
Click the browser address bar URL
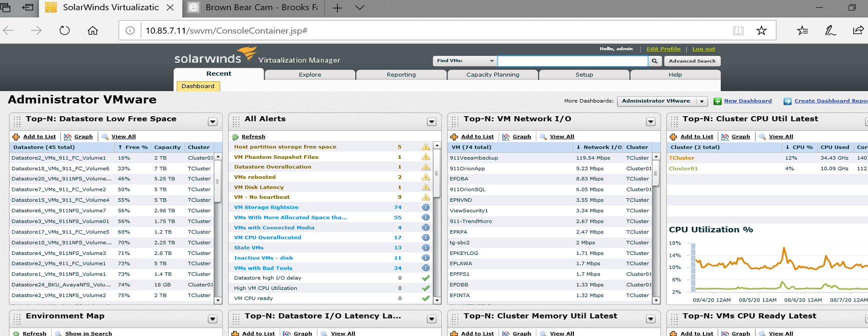point(226,31)
